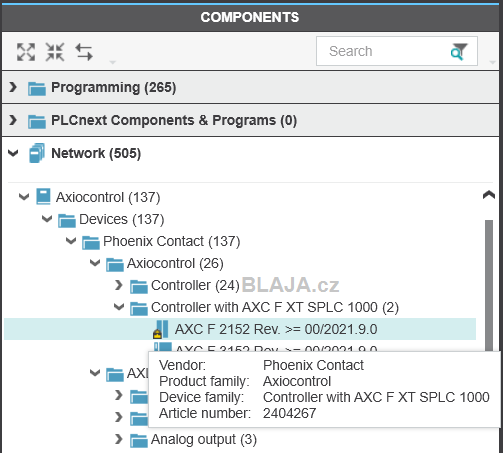Click the Collapse All icon in the toolbar
The height and width of the screenshot is (453, 503).
55,52
